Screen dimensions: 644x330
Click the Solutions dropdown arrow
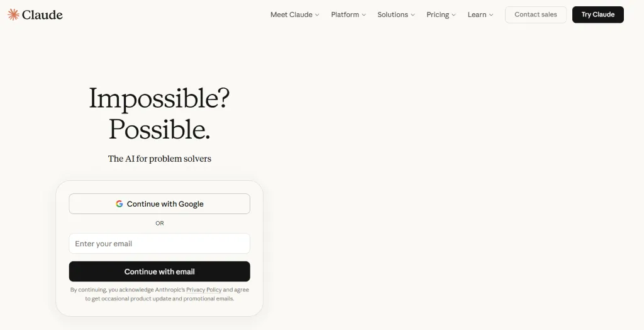[413, 15]
